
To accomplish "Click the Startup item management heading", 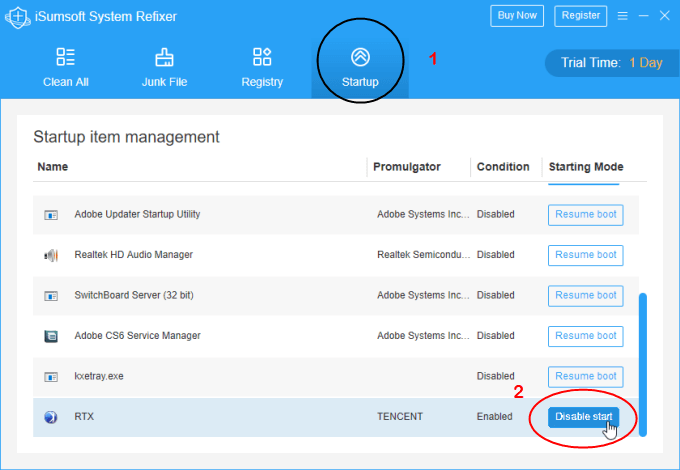I will click(x=126, y=137).
